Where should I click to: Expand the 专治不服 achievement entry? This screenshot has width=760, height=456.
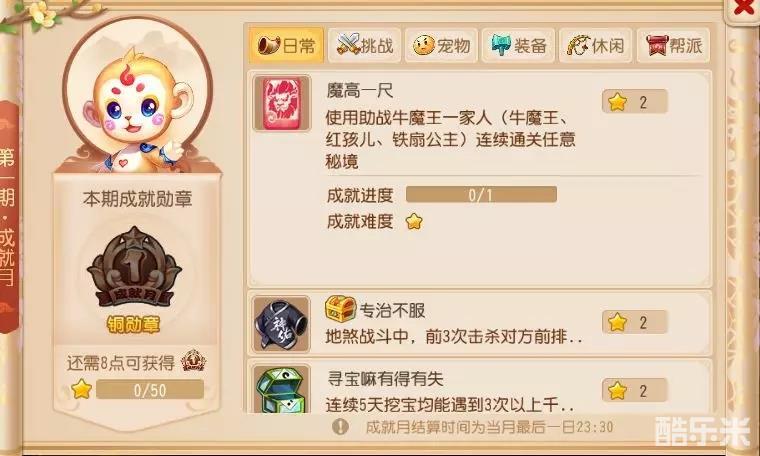[x=479, y=323]
